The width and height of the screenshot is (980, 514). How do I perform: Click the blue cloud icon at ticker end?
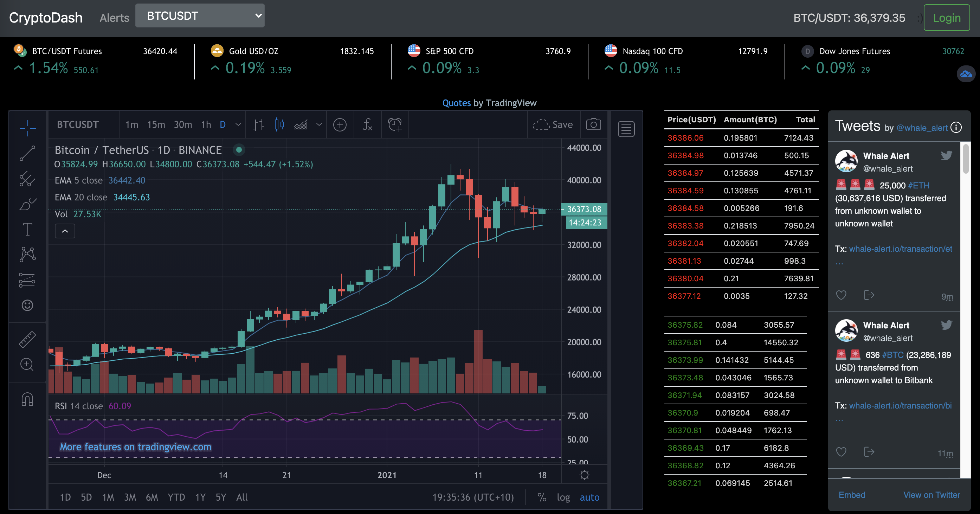click(966, 74)
